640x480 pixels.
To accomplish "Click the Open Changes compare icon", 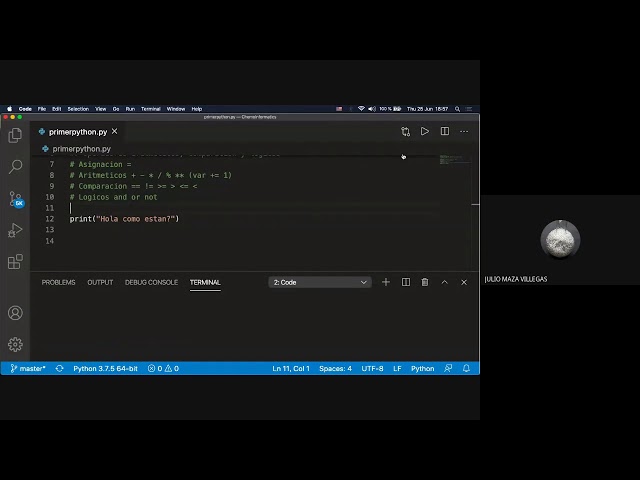I will pos(405,131).
